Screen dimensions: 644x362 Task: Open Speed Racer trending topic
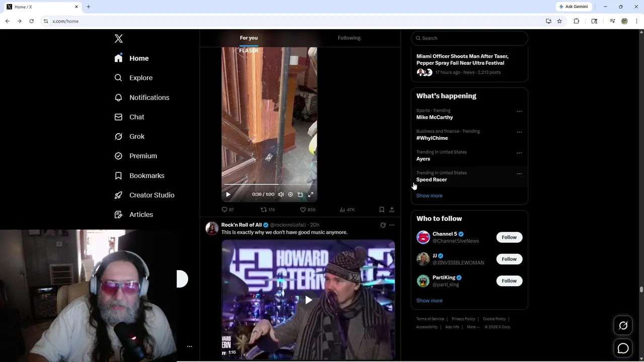tap(432, 179)
